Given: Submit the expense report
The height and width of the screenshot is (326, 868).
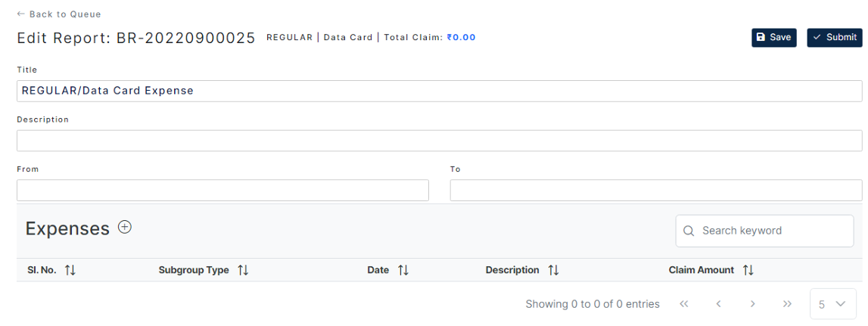Looking at the screenshot, I should click(835, 37).
